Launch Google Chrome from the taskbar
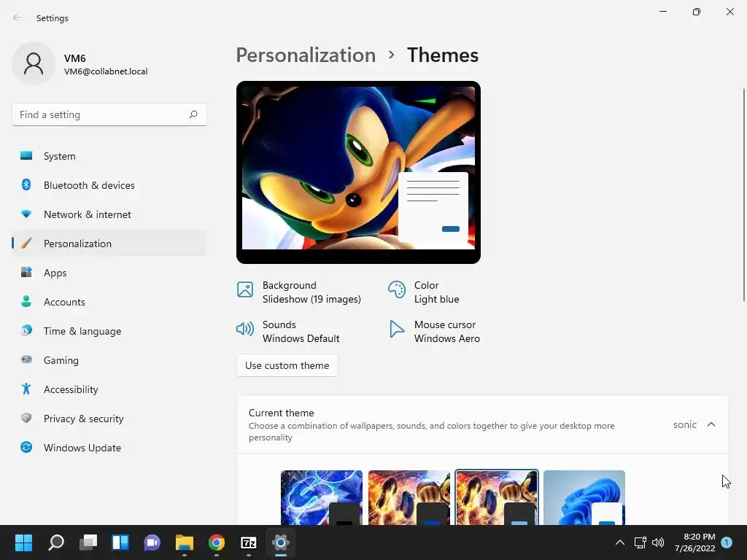Image resolution: width=747 pixels, height=560 pixels. (x=216, y=542)
